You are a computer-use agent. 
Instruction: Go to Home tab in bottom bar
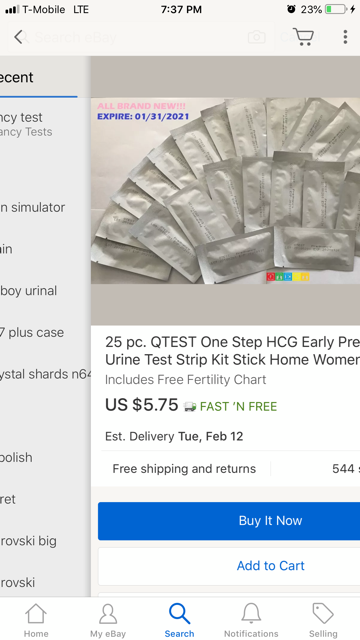click(36, 620)
